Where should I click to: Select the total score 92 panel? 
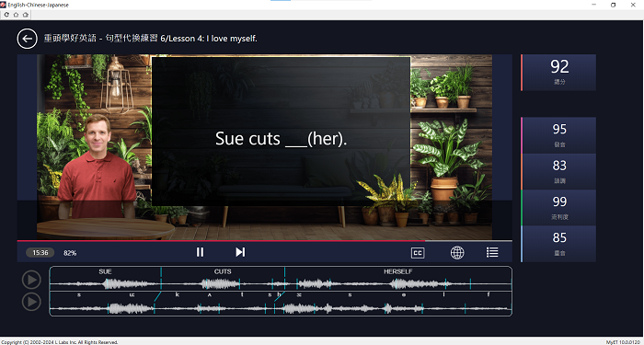(x=559, y=73)
